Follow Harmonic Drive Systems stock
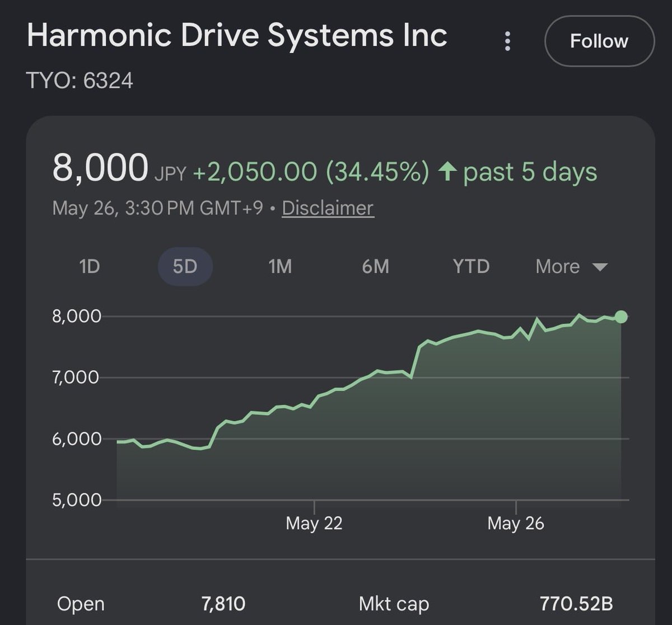This screenshot has height=625, width=672. click(599, 41)
